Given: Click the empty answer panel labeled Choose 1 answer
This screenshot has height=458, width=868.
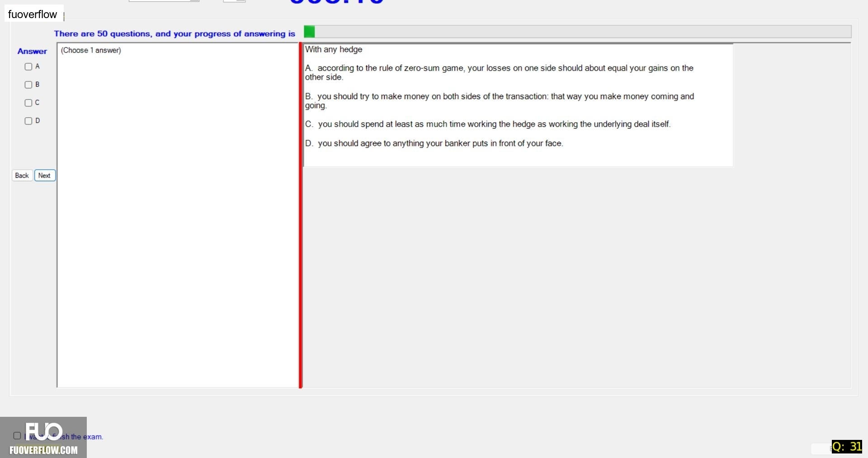Looking at the screenshot, I should point(178,215).
